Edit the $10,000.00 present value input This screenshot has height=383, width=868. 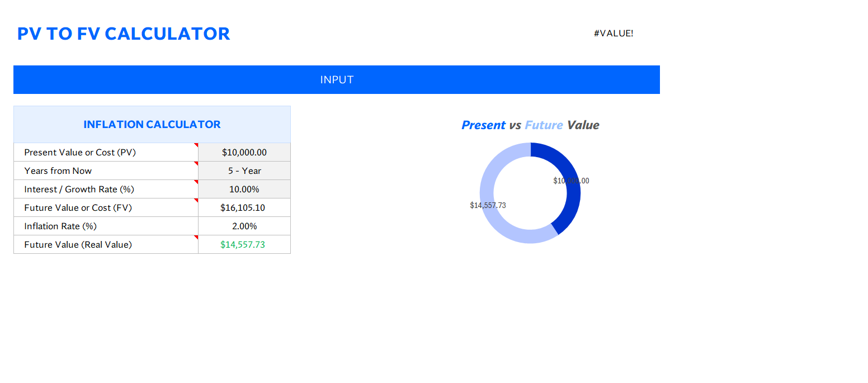244,152
